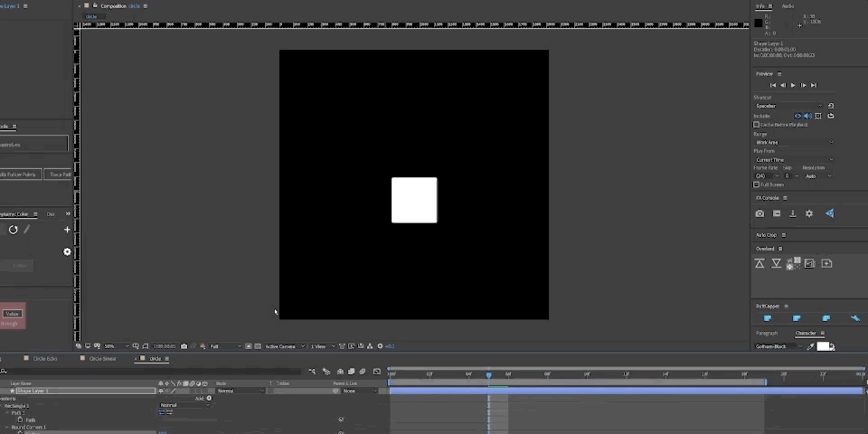This screenshot has height=434, width=868.
Task: Open the Range Work Area dropdown
Action: click(794, 142)
